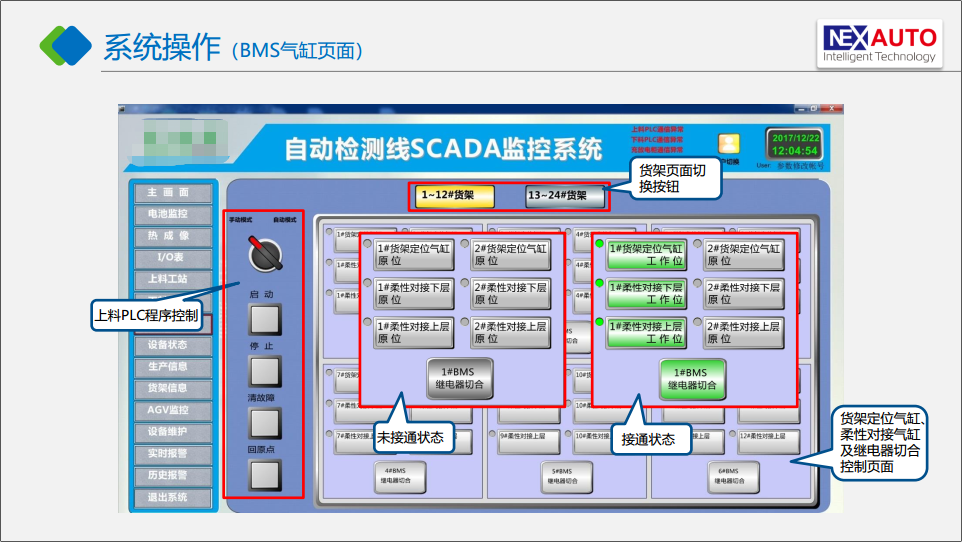This screenshot has height=542, width=962.
Task: Click the 12#柔性对接上层 cylinder button
Action: tap(769, 441)
